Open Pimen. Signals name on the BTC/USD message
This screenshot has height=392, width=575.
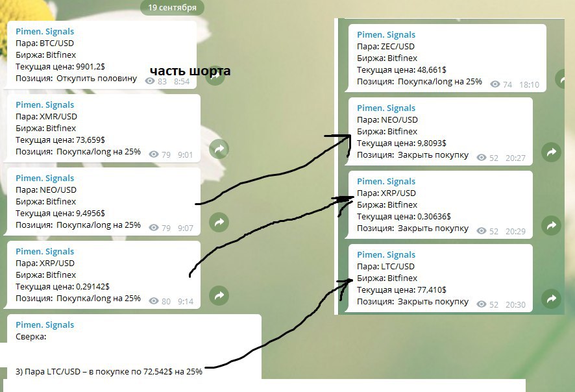click(x=45, y=32)
